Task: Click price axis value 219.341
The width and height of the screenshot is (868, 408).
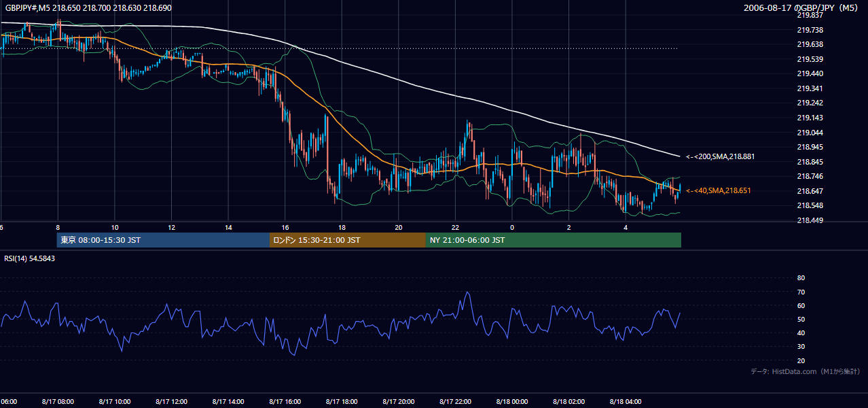Action: [810, 88]
